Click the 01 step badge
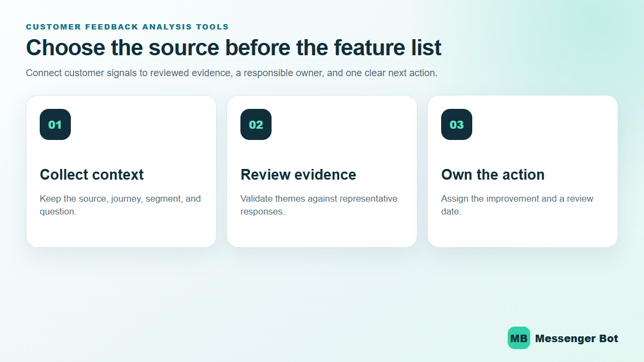The width and height of the screenshot is (644, 362). click(x=55, y=124)
